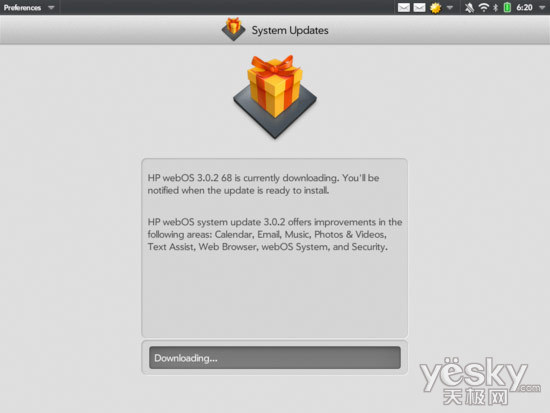Click the yesky.com watermark logo
Image resolution: width=550 pixels, height=413 pixels.
point(480,381)
